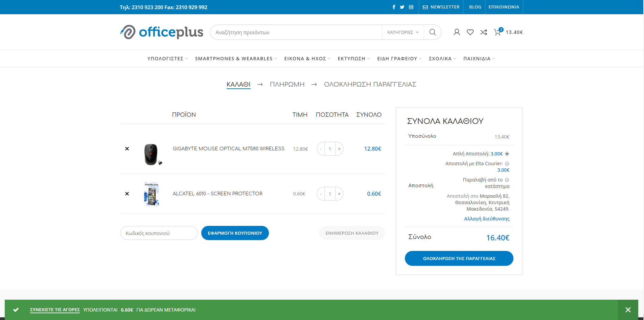Expand the ΕΙΚΟΝΑ & ΗΧΟΣ menu
Image resolution: width=644 pixels, height=320 pixels.
click(307, 59)
